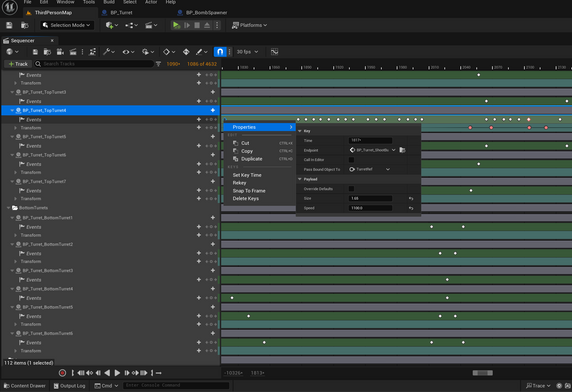
Task: Add a section to BP_Turret_BottomTurret1 with its plus
Action: pyautogui.click(x=213, y=217)
